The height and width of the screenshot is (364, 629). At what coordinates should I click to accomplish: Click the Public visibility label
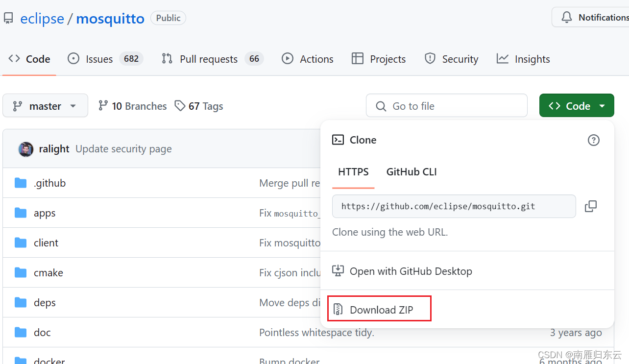168,18
